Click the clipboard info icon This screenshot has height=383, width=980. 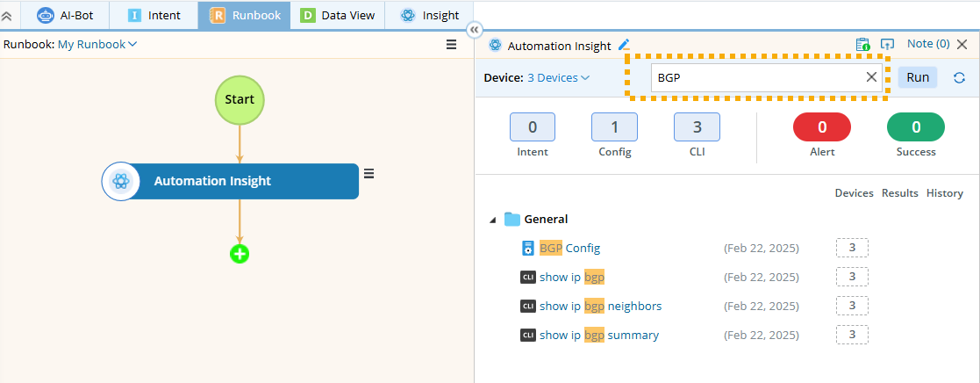[862, 44]
